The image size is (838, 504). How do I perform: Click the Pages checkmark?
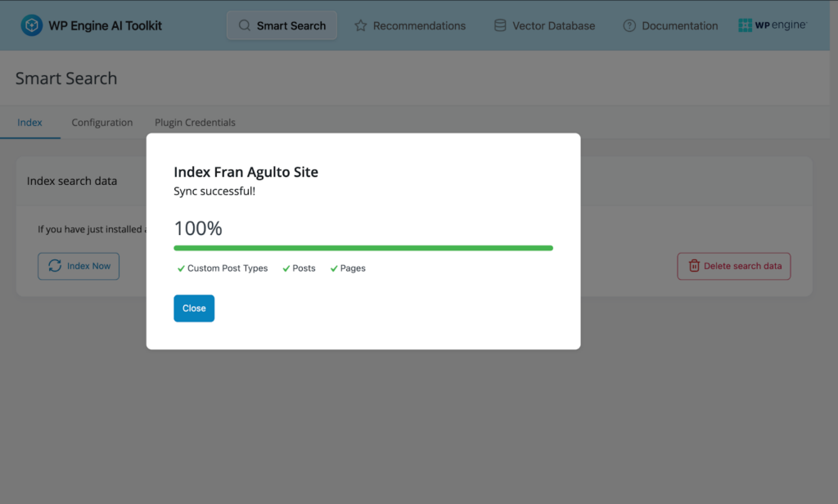pos(334,268)
